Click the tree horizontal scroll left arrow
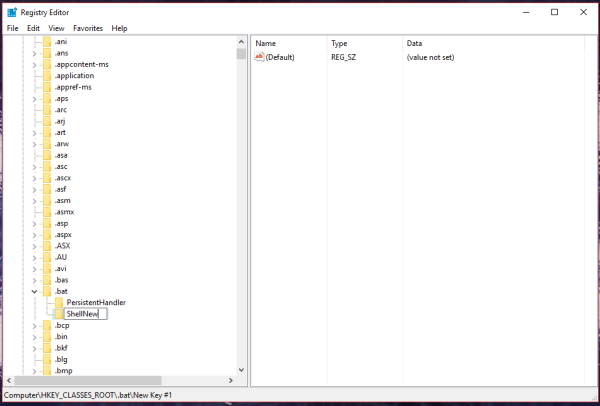Screen dimensions: 600x406 [x=9, y=380]
